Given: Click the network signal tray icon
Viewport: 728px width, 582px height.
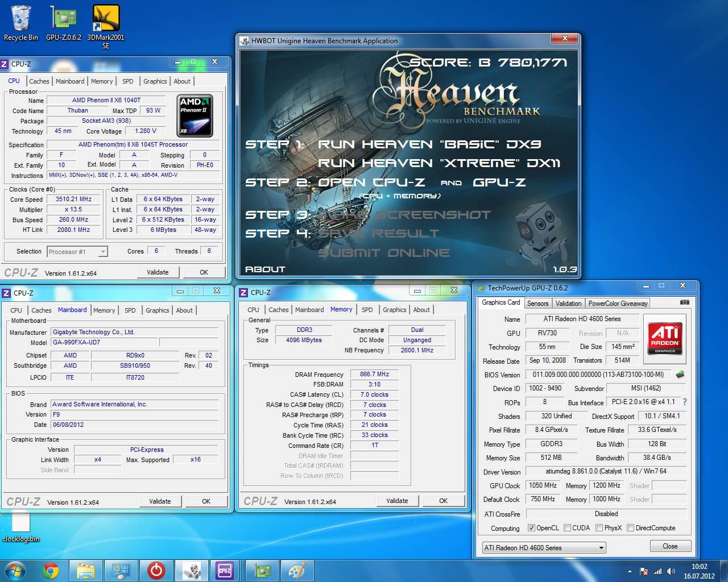Looking at the screenshot, I should pyautogui.click(x=657, y=571).
